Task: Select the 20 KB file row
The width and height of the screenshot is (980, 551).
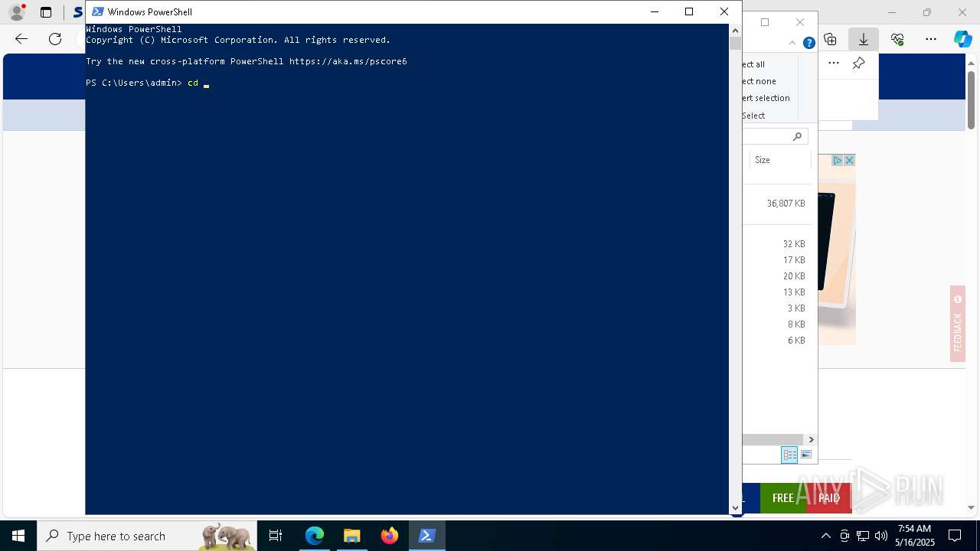Action: pos(776,276)
